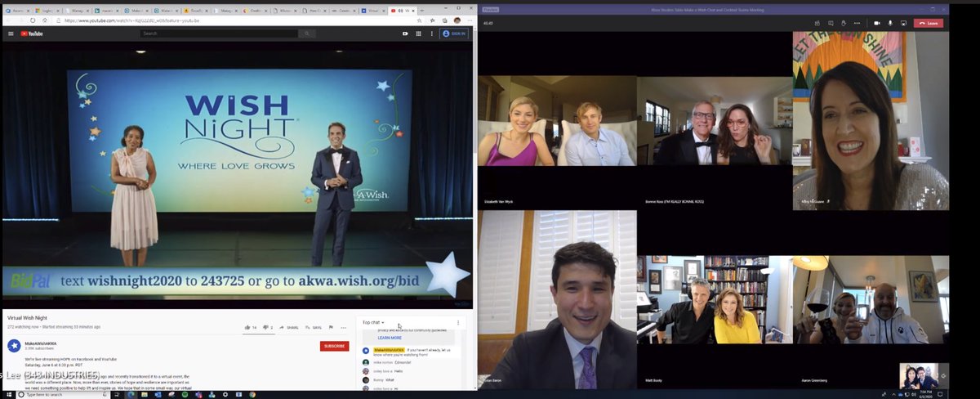The width and height of the screenshot is (980, 399).
Task: Select Matt Booty video tile
Action: (x=715, y=299)
